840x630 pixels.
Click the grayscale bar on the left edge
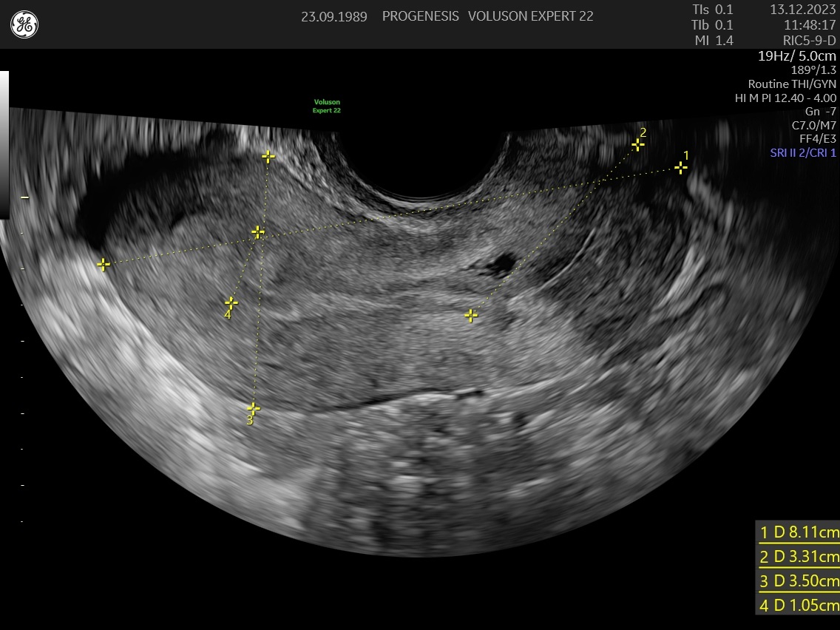[4, 144]
